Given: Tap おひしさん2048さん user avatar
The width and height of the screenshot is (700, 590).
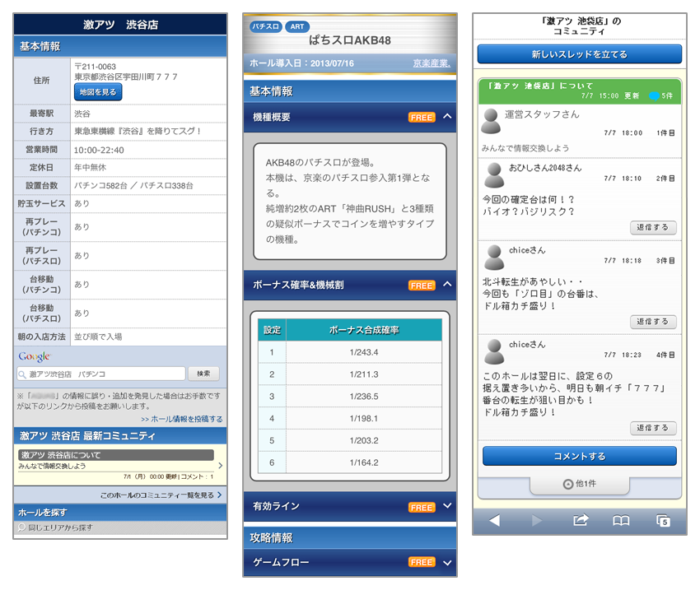Looking at the screenshot, I should [494, 175].
